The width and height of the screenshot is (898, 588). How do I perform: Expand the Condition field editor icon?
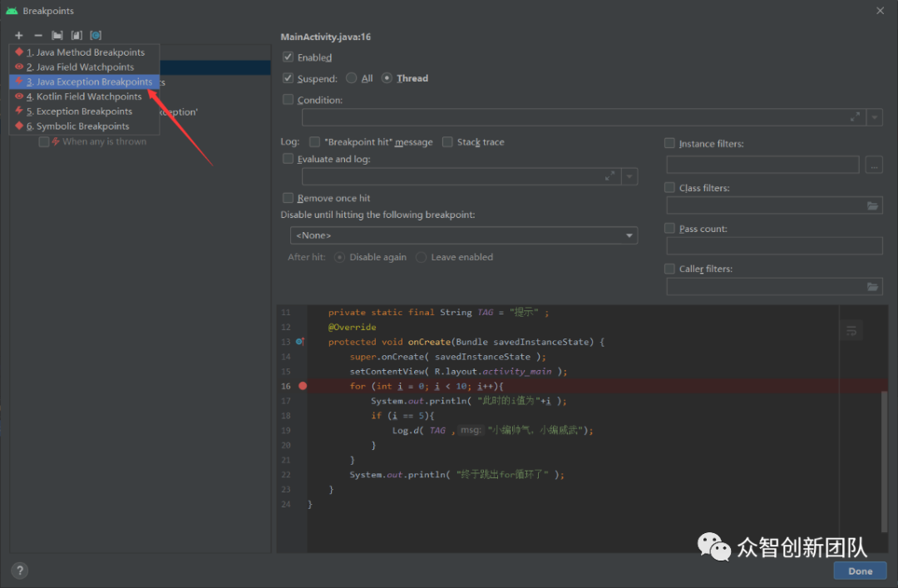[x=855, y=117]
